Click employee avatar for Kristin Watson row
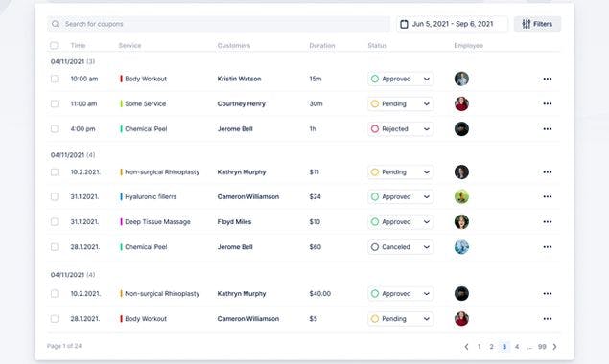The width and height of the screenshot is (609, 364). tap(461, 79)
